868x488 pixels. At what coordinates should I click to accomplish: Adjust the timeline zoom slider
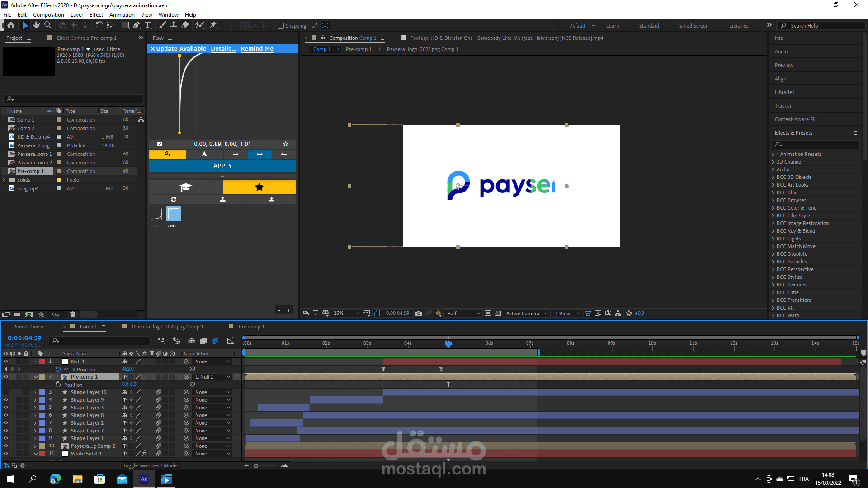click(256, 466)
